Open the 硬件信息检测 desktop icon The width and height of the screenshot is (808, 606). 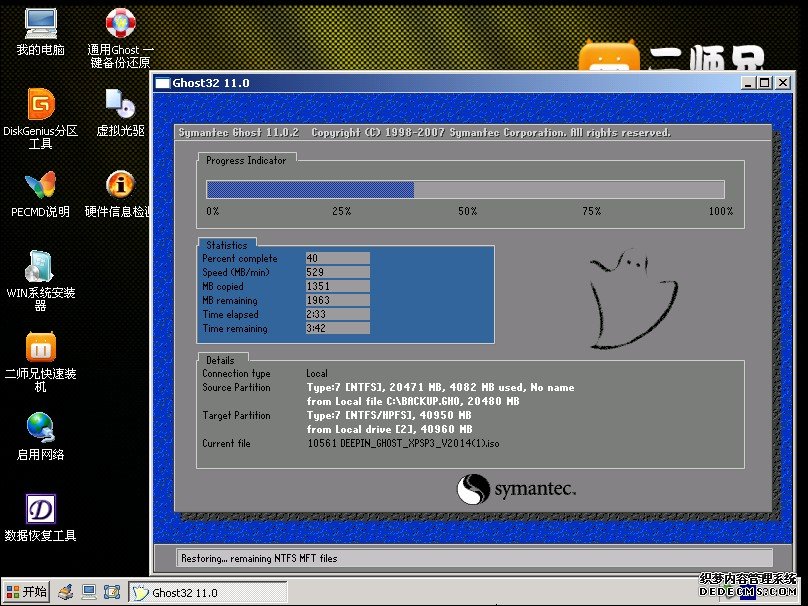(118, 194)
